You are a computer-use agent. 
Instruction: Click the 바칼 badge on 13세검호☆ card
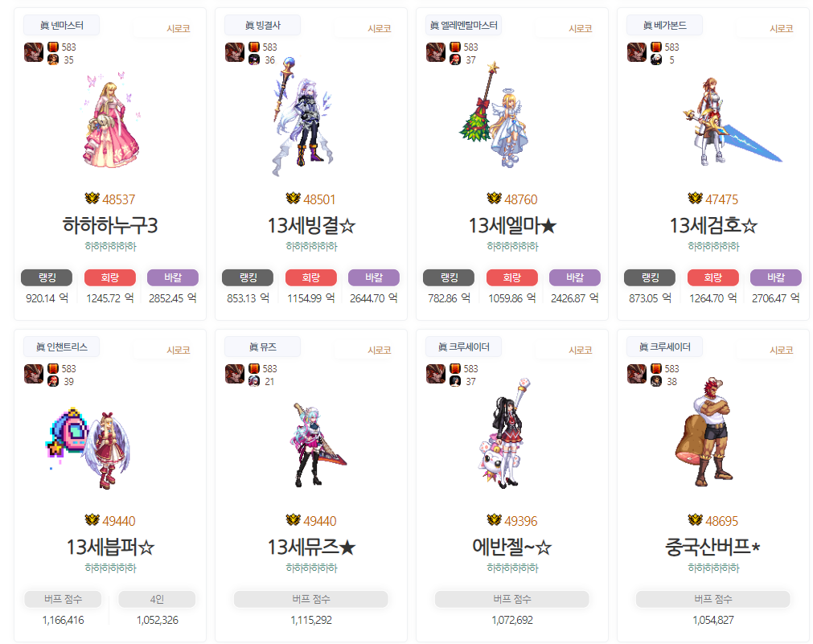click(x=776, y=277)
